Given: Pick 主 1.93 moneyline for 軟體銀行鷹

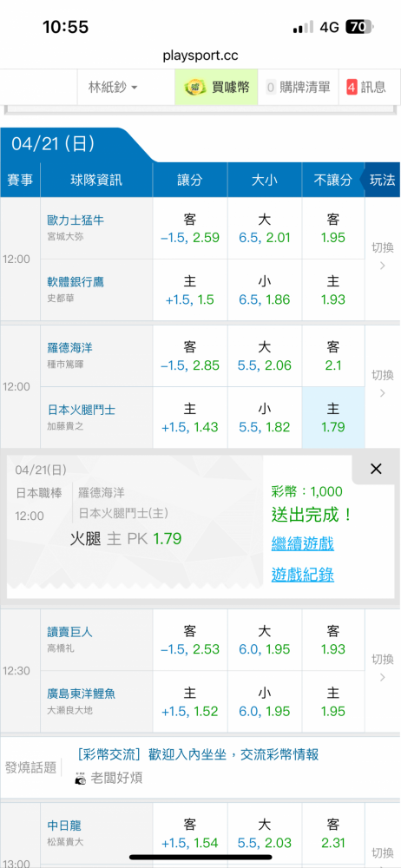Looking at the screenshot, I should (333, 290).
